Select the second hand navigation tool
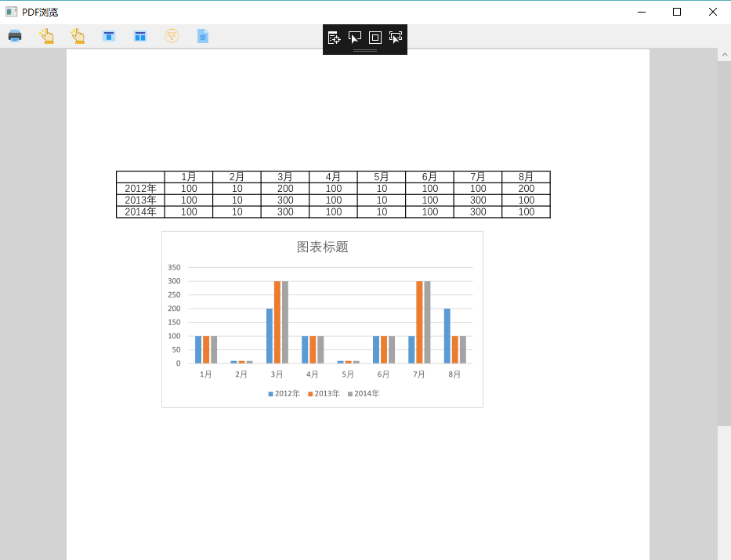The height and width of the screenshot is (560, 731). 78,35
